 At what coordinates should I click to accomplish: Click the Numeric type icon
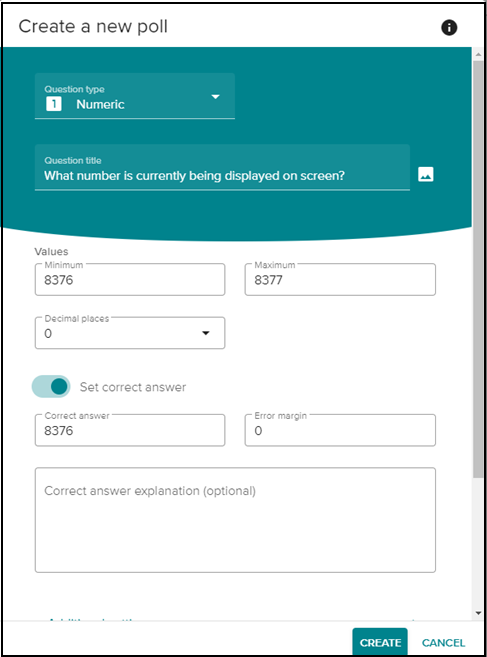click(54, 104)
